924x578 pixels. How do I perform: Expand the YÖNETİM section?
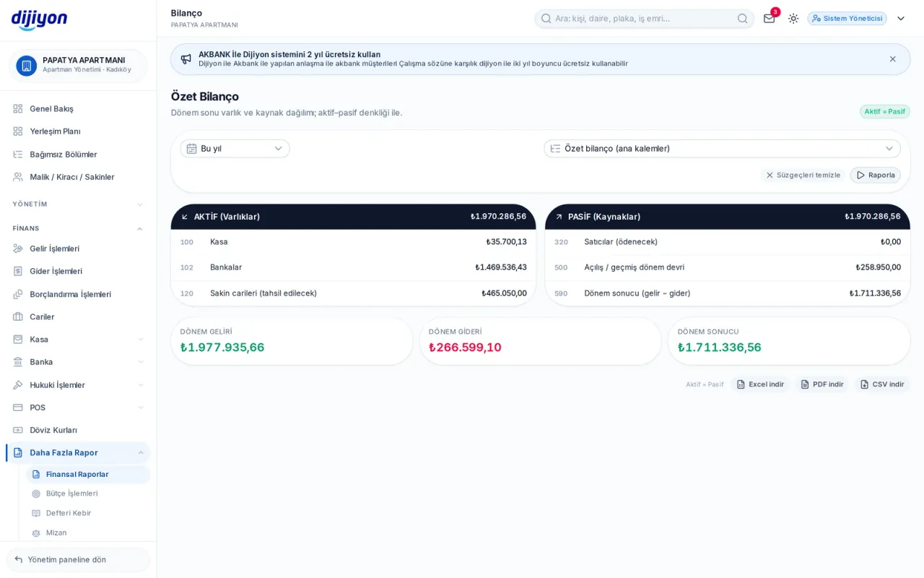[x=78, y=204]
